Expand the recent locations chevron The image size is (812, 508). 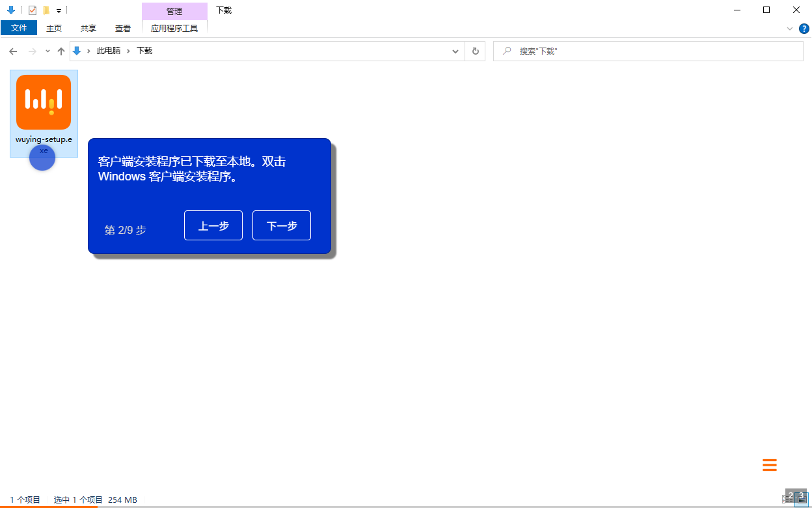click(x=47, y=51)
